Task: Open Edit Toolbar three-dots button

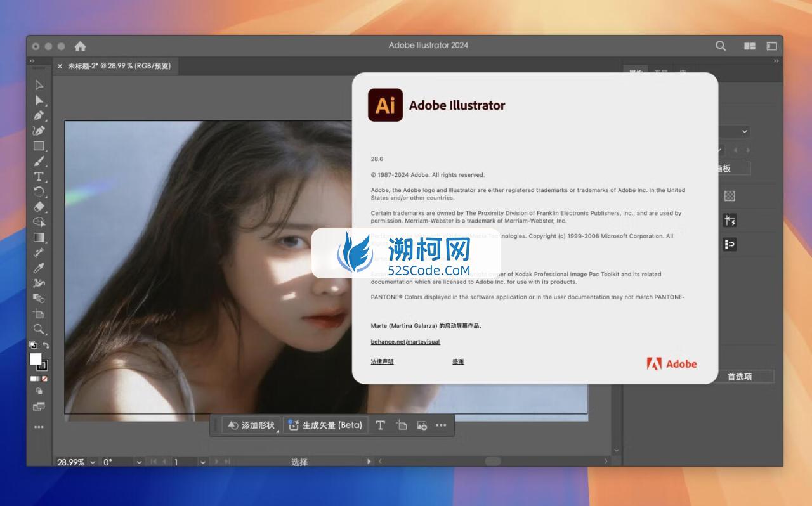Action: (x=39, y=427)
